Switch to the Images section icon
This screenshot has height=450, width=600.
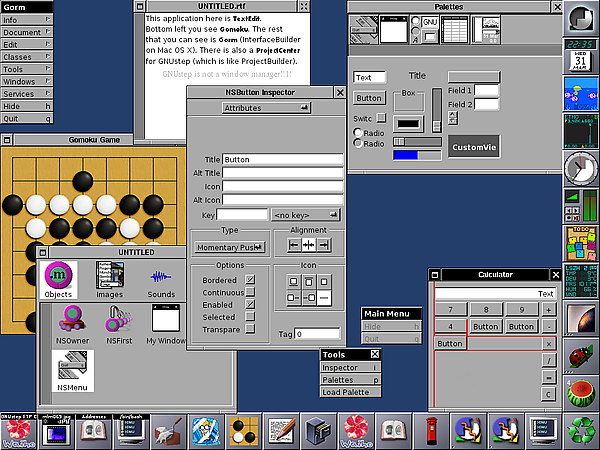pyautogui.click(x=110, y=278)
